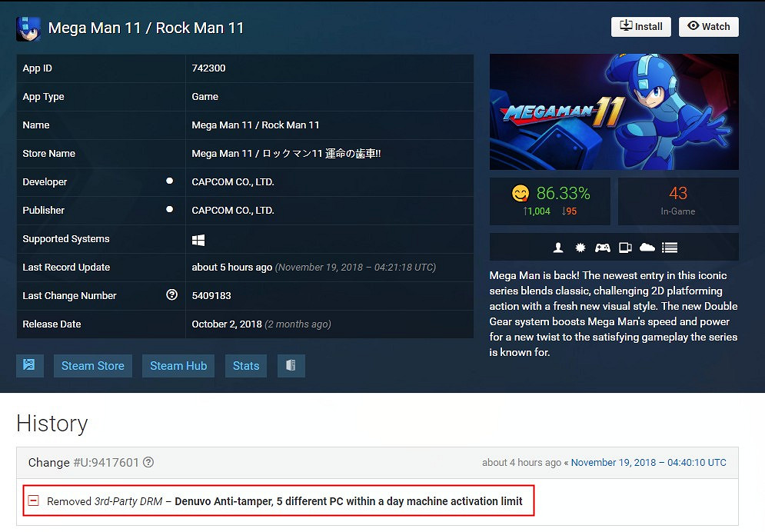Click the Mega Man app logo in header

[27, 27]
